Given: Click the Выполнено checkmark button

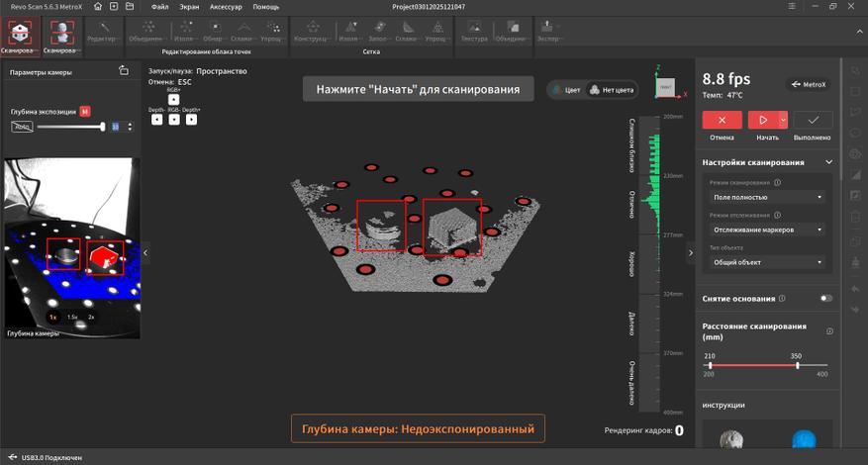Looking at the screenshot, I should 812,120.
